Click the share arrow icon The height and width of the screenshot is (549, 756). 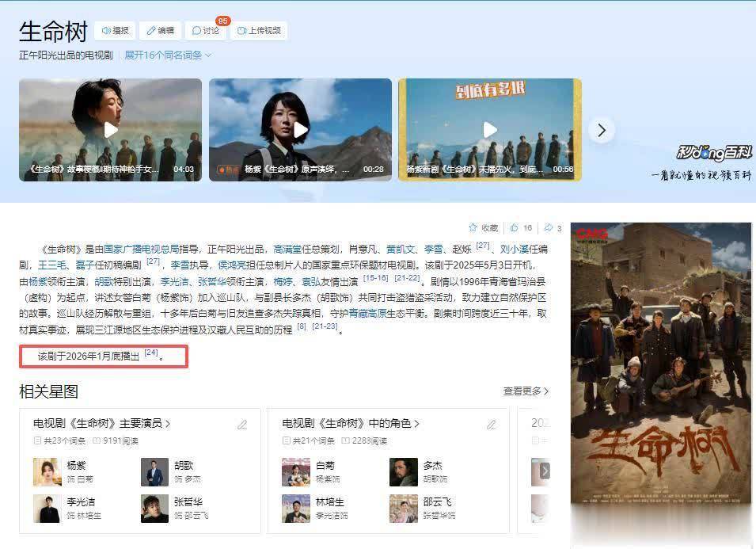tap(548, 228)
